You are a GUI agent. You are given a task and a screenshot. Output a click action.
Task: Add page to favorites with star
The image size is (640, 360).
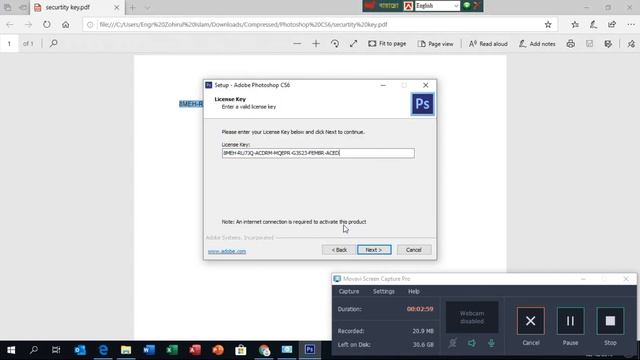548,24
